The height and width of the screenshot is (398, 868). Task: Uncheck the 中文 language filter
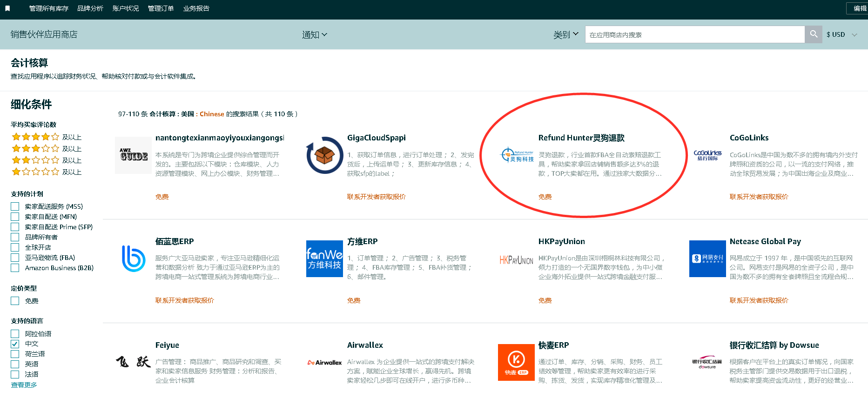[15, 344]
